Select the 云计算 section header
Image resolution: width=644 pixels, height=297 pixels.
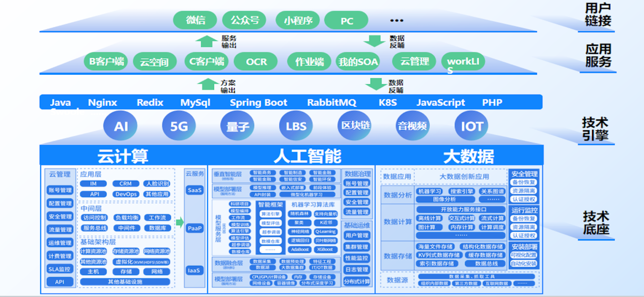[x=123, y=156]
